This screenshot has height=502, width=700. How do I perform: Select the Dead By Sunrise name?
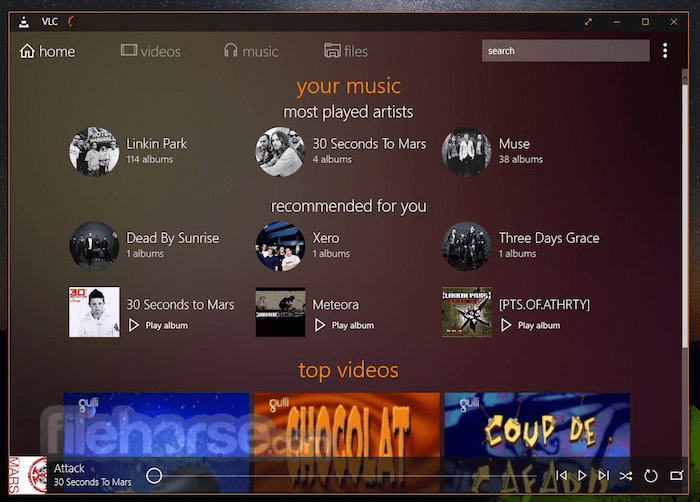tap(173, 238)
